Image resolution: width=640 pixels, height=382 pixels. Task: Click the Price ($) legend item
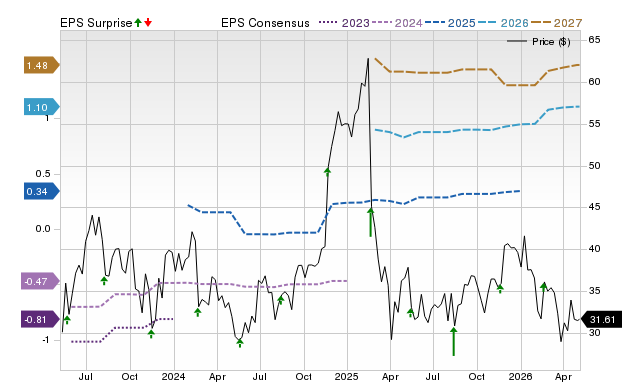[x=539, y=42]
